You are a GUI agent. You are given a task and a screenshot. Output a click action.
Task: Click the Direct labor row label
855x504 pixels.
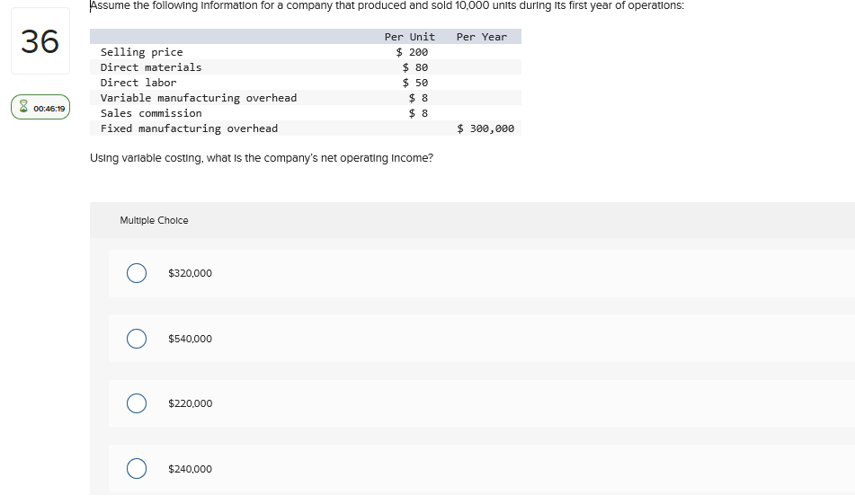[138, 83]
